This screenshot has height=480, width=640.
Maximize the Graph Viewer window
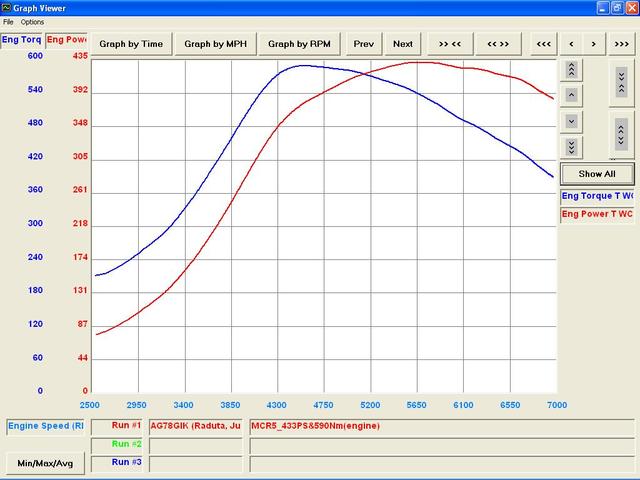(617, 7)
